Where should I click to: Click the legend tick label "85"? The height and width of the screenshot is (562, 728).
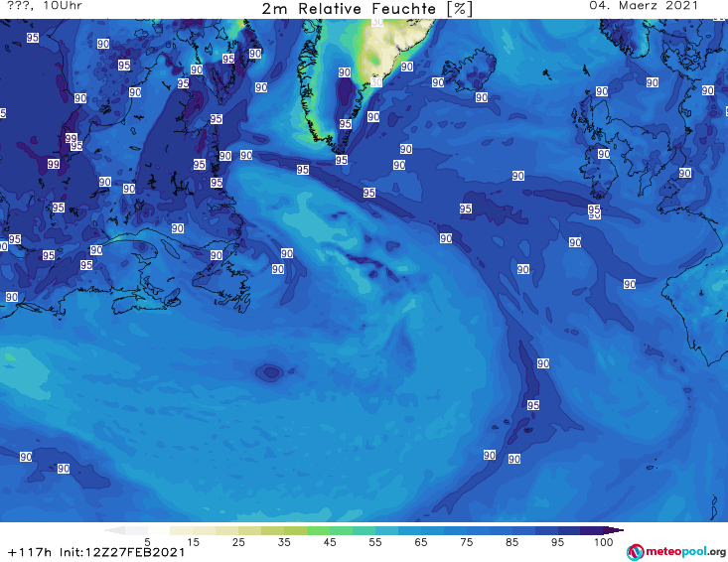pos(512,542)
